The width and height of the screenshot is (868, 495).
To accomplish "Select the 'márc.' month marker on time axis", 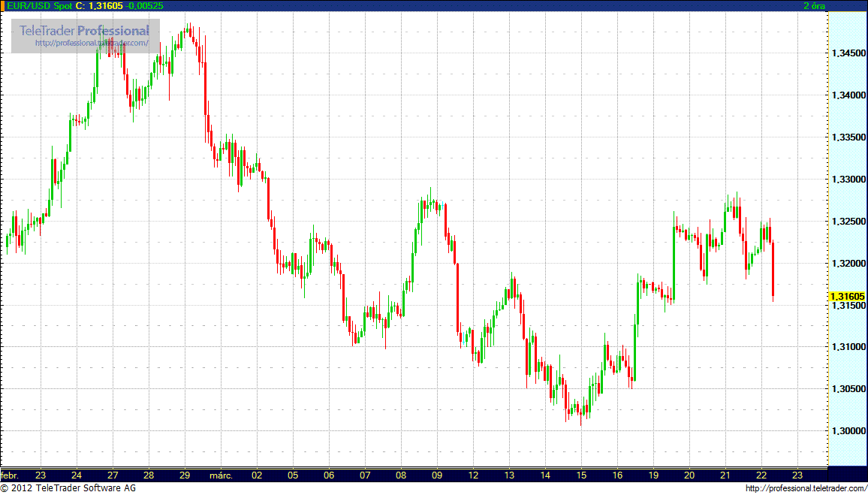I will point(222,475).
